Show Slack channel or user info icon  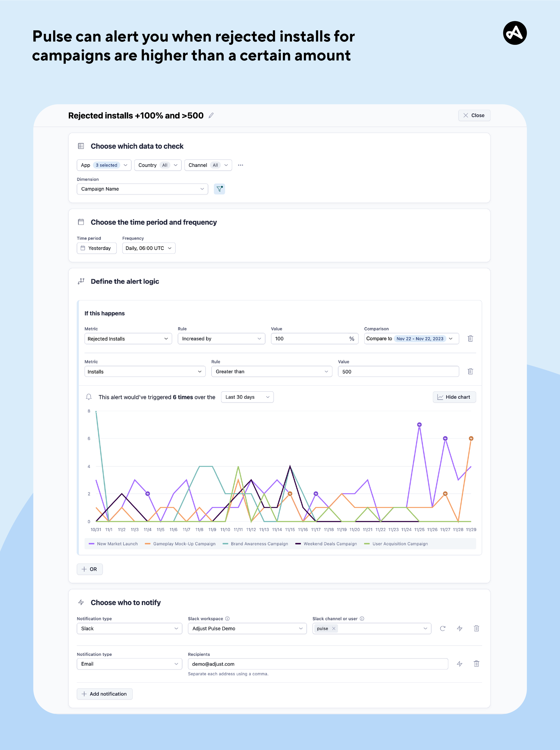point(362,619)
